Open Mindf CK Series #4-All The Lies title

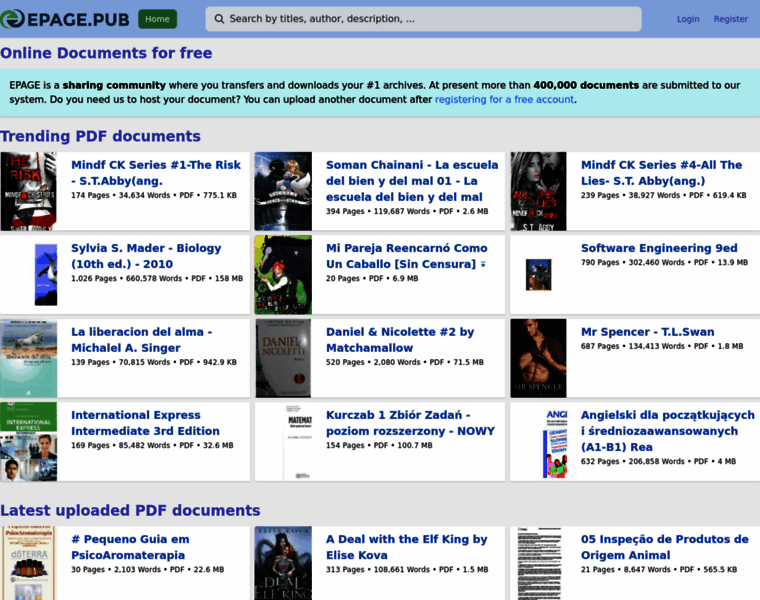(x=661, y=173)
